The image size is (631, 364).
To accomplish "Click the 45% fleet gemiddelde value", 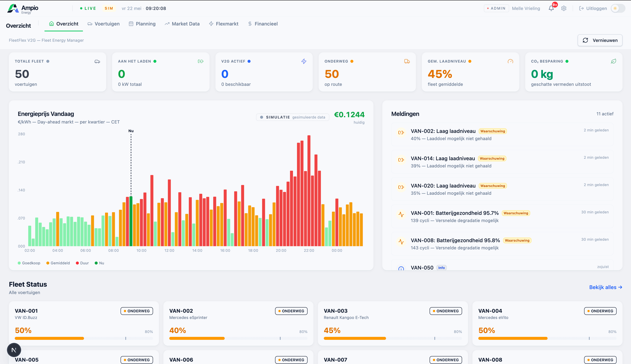I will tap(440, 74).
